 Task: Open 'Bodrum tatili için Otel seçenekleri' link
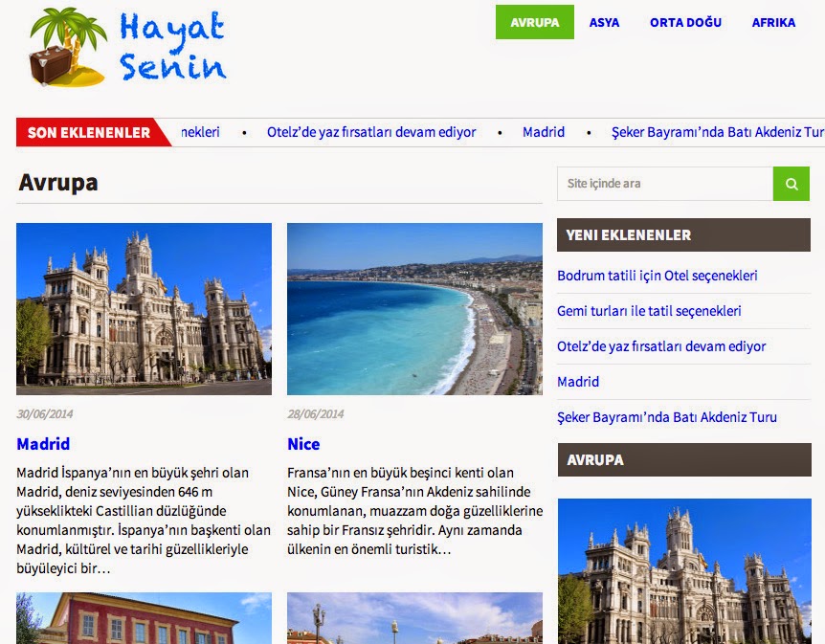[657, 276]
